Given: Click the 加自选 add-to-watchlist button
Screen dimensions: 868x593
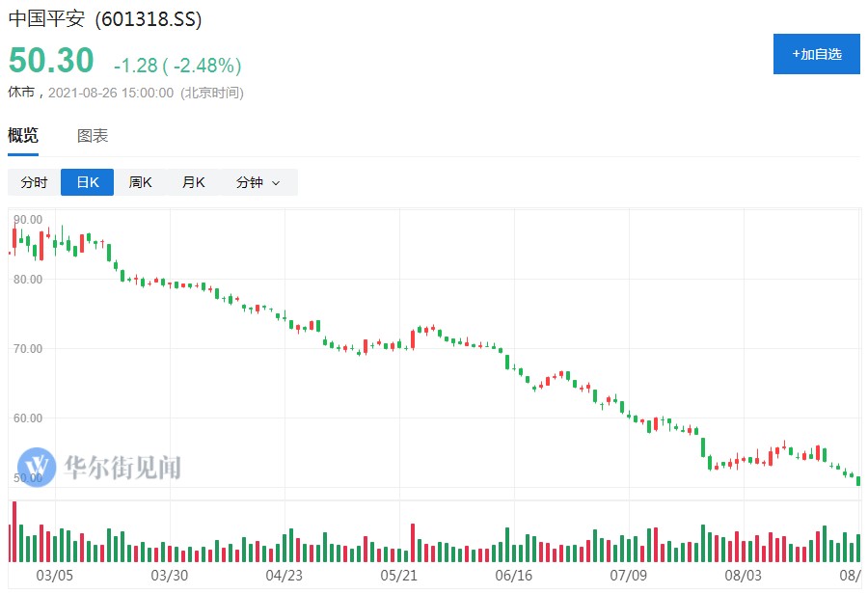Looking at the screenshot, I should (x=816, y=54).
